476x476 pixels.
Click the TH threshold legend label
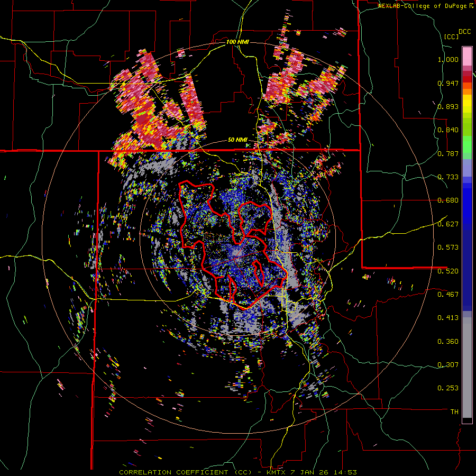pyautogui.click(x=454, y=412)
